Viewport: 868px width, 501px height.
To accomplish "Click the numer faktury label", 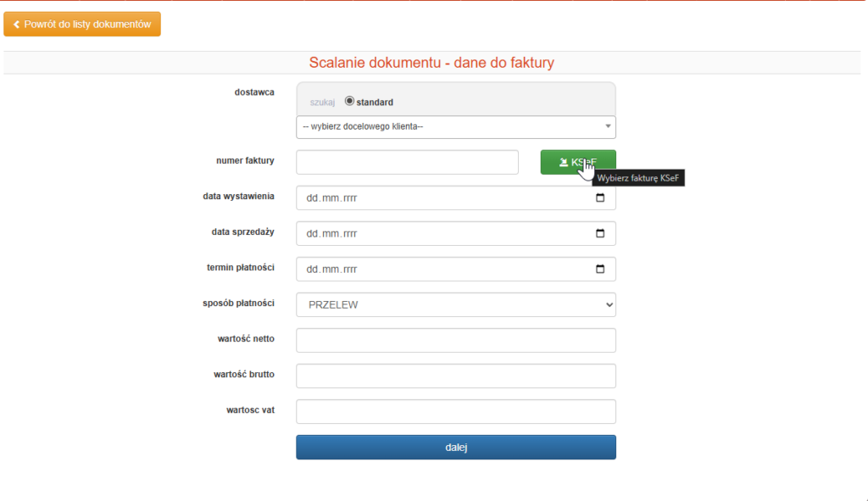I will [x=245, y=160].
